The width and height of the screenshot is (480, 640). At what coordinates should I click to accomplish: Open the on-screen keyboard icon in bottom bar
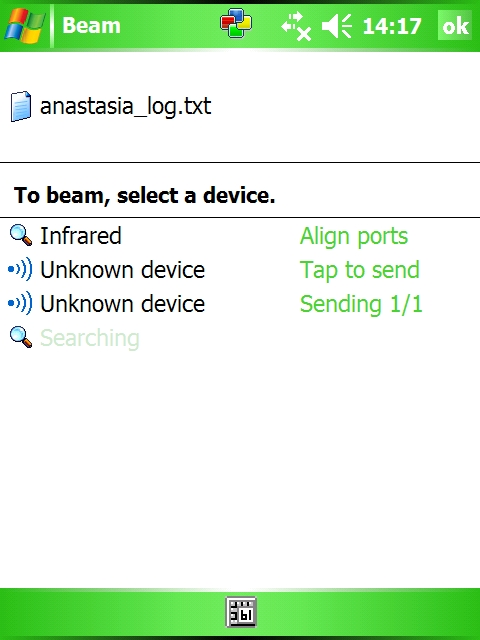241,612
